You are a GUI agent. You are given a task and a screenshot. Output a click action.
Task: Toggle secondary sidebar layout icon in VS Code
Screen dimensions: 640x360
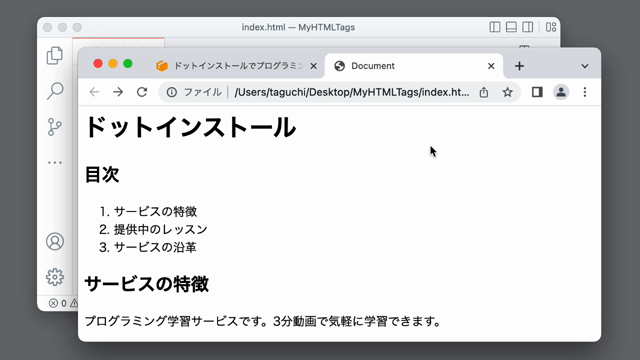click(x=527, y=27)
